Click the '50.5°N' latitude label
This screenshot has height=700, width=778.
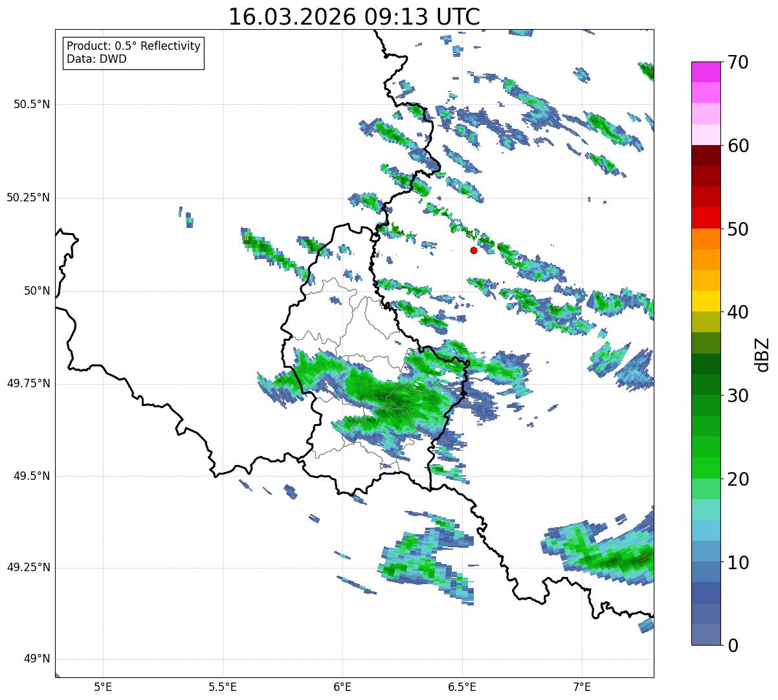point(32,104)
